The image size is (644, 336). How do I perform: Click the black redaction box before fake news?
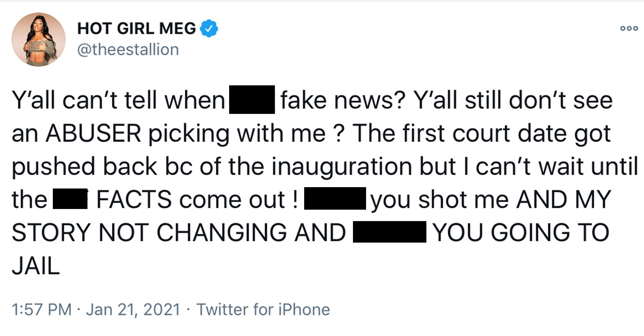252,100
